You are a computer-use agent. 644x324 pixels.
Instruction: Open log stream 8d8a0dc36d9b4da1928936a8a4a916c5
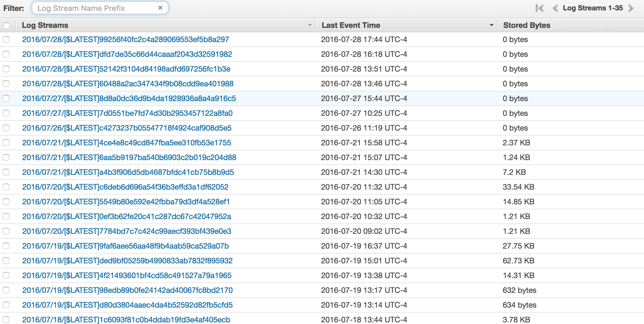[x=129, y=98]
